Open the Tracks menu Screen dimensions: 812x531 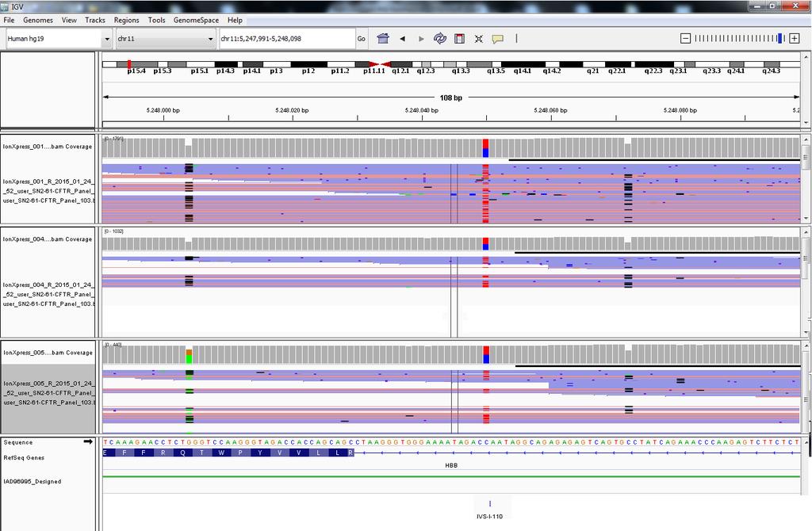(x=95, y=20)
